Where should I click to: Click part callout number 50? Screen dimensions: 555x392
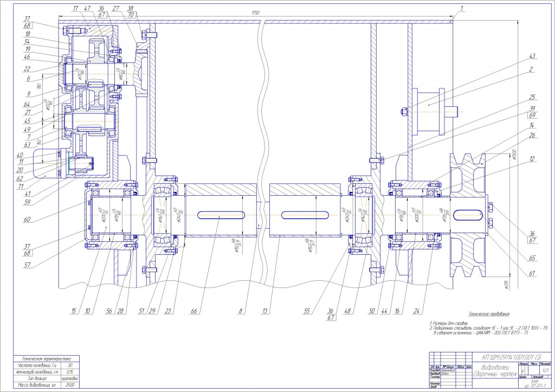pyautogui.click(x=372, y=311)
